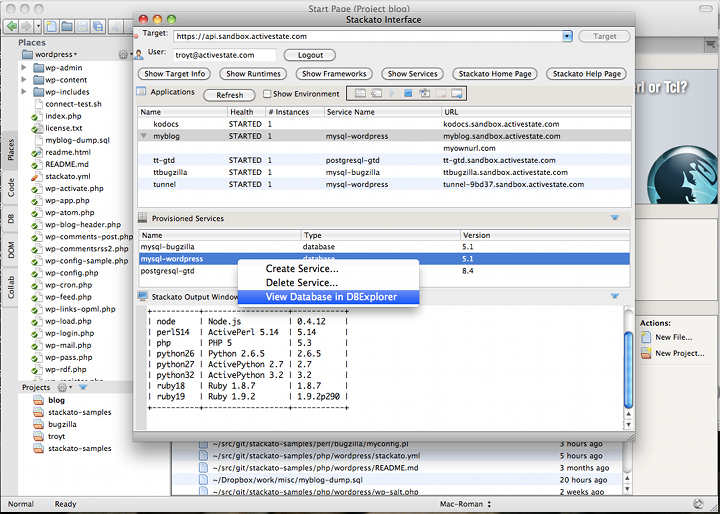The width and height of the screenshot is (720, 514).
Task: Click the status bar icon at bottom right
Action: click(698, 503)
